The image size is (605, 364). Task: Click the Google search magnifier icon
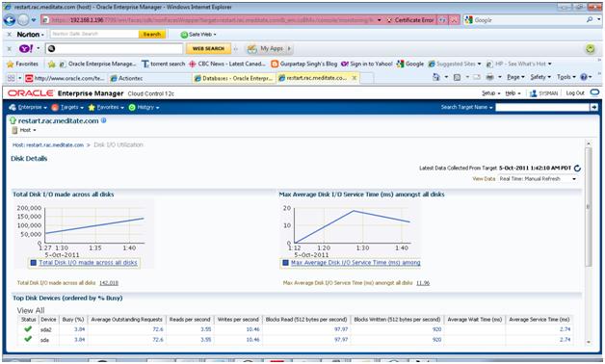point(590,19)
